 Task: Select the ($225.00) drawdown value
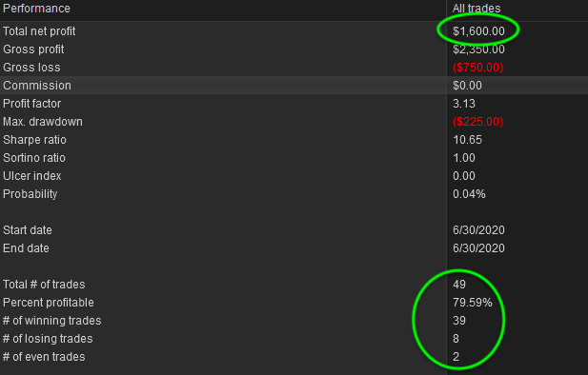pyautogui.click(x=477, y=122)
